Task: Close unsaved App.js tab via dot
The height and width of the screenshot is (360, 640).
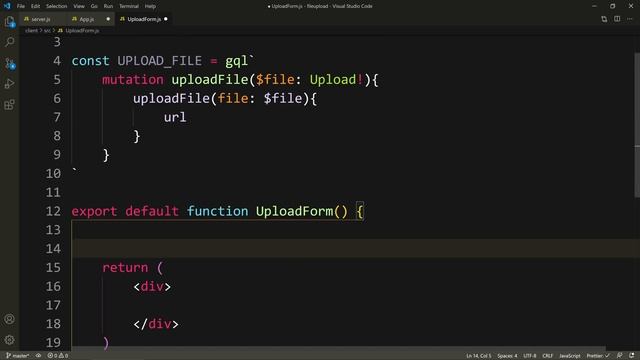Action: 108,19
